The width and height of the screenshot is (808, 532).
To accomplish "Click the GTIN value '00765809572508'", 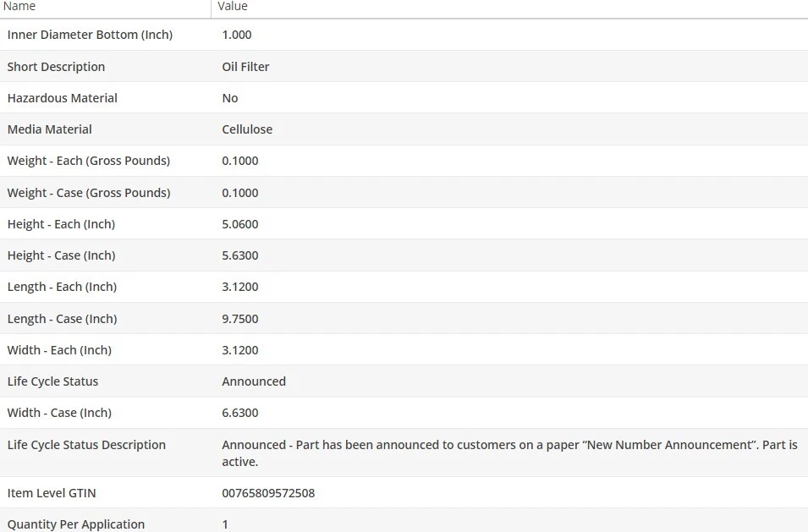I will pos(268,493).
